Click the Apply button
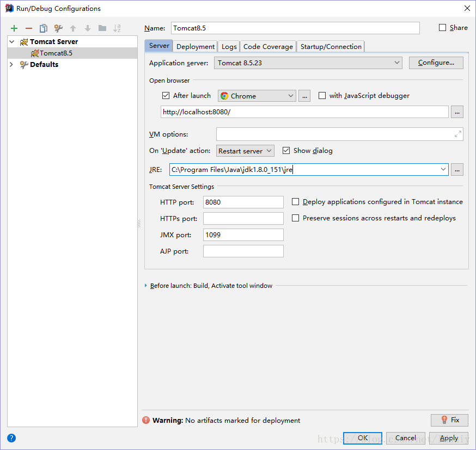This screenshot has height=450, width=476. 449,438
